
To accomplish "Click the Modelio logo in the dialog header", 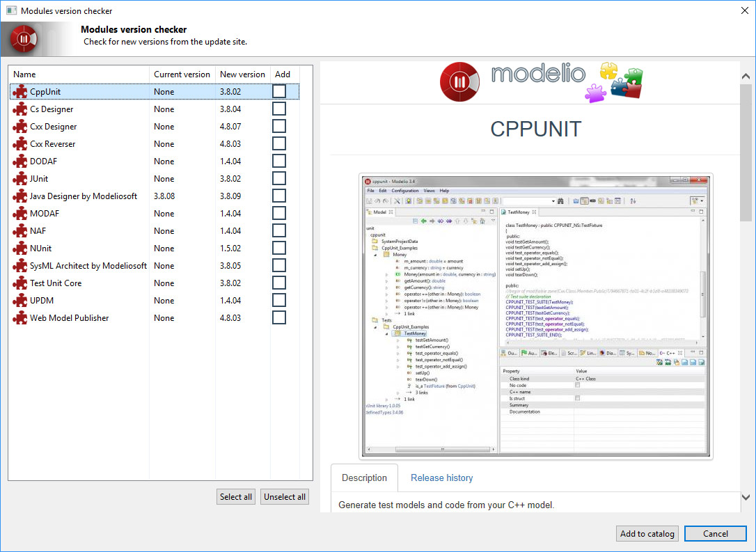I will point(24,38).
